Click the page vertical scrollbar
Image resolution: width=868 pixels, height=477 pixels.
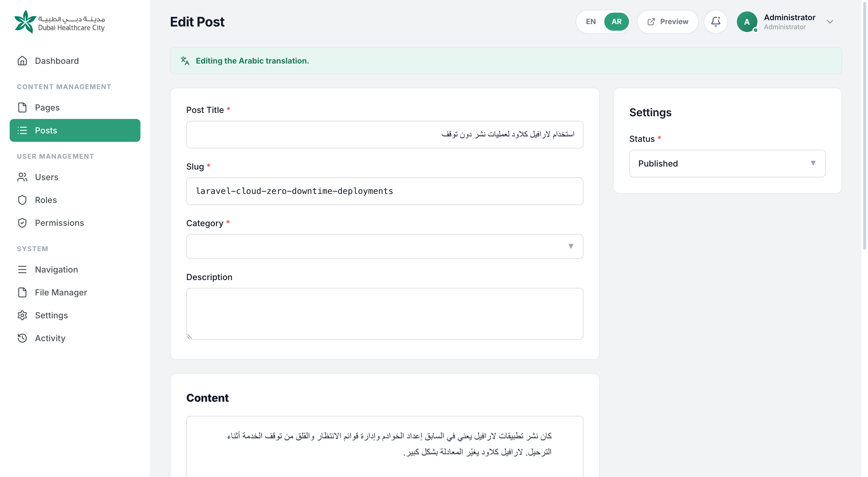[x=865, y=125]
